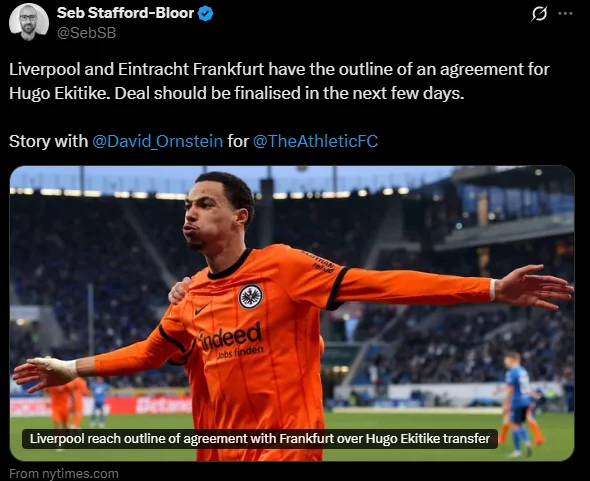Click the tweet text about Liverpool agreement
Viewport: 590px width, 481px height.
(279, 81)
